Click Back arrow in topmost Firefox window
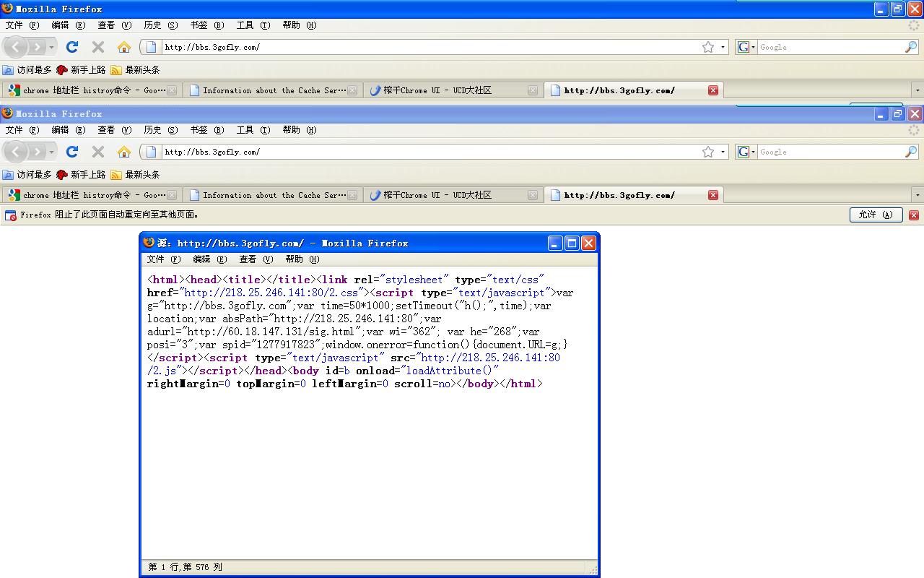Viewport: 924px width, 578px height. pos(16,47)
